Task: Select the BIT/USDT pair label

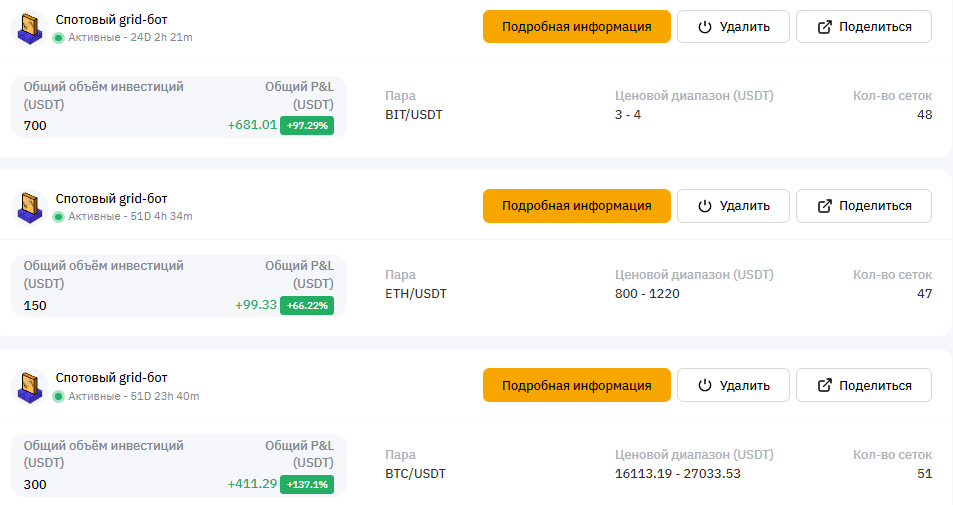Action: pyautogui.click(x=414, y=114)
